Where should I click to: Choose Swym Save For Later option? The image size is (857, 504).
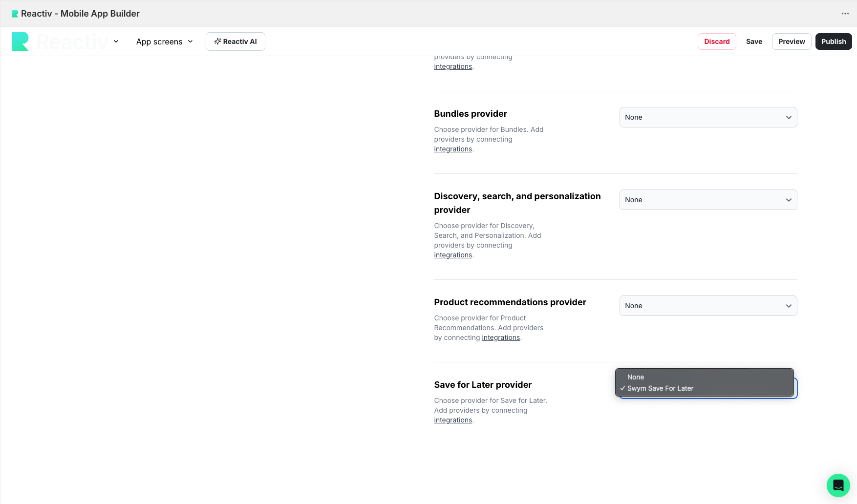click(660, 388)
